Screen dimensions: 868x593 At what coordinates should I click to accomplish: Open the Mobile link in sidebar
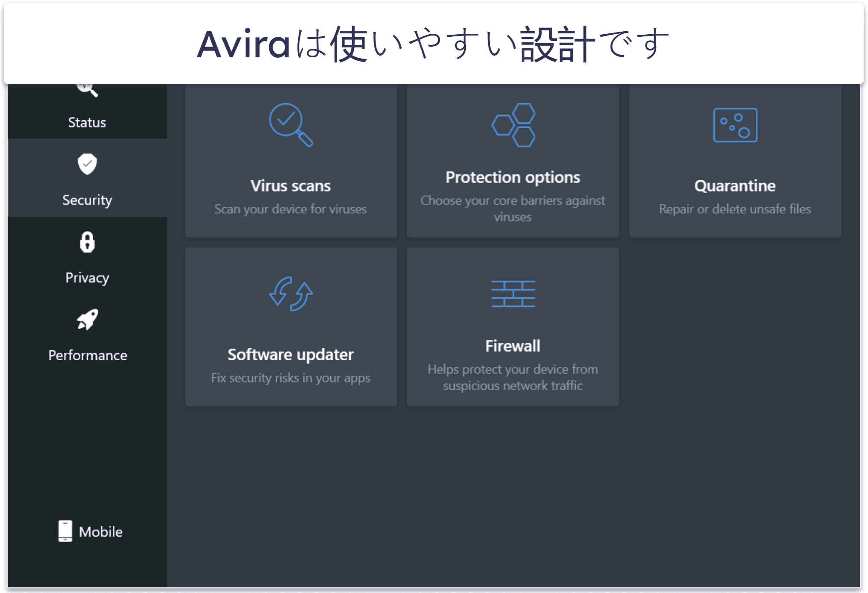pos(101,532)
